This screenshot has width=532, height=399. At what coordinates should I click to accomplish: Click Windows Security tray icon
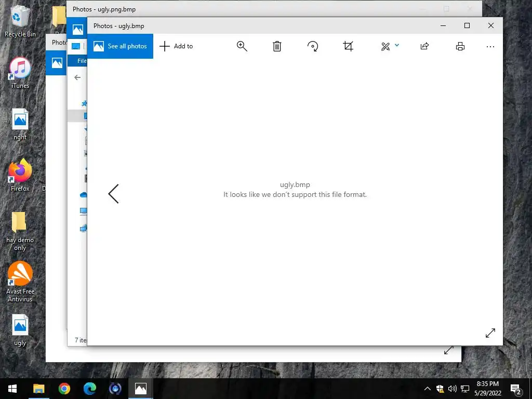440,389
